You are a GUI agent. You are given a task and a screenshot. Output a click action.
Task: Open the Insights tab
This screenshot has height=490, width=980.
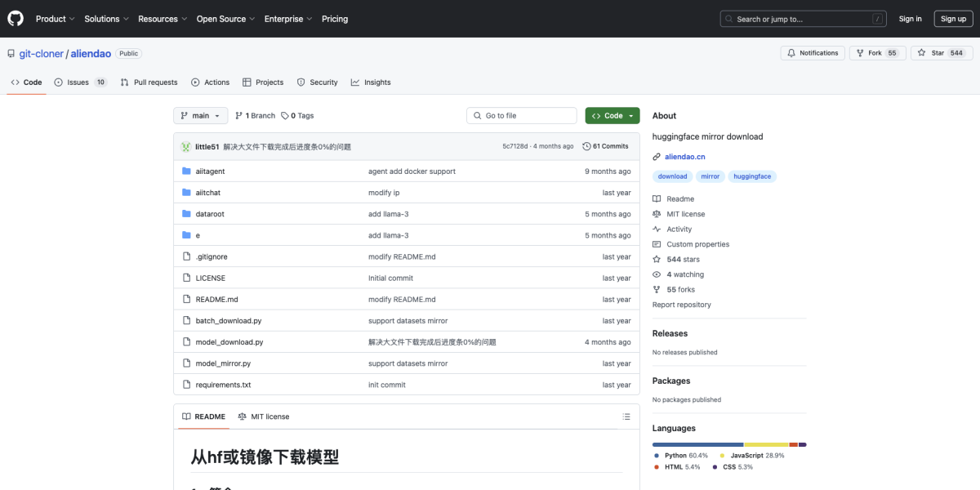click(x=370, y=82)
